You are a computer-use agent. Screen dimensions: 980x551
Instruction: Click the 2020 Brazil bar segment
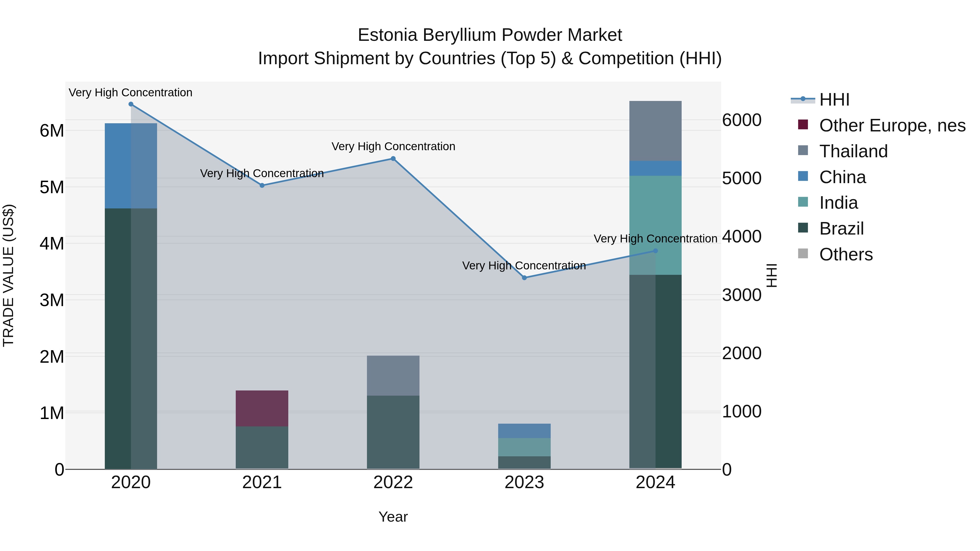tap(131, 338)
